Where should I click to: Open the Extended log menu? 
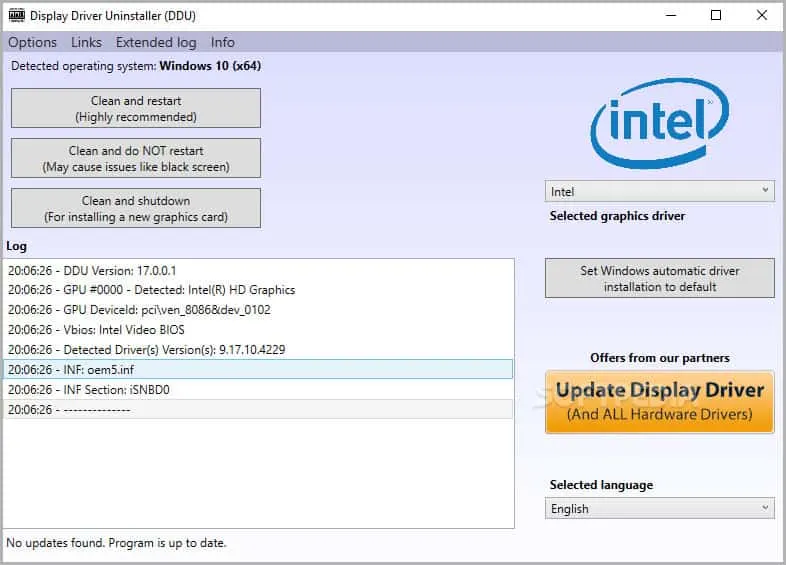pyautogui.click(x=156, y=42)
